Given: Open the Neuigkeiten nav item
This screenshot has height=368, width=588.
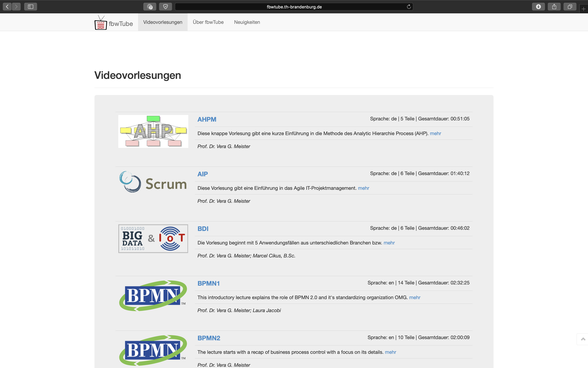Looking at the screenshot, I should 247,22.
